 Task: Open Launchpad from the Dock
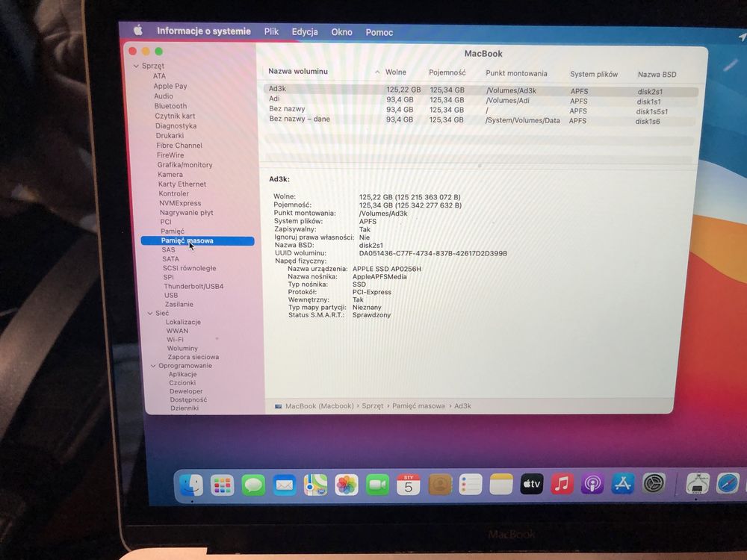(223, 485)
